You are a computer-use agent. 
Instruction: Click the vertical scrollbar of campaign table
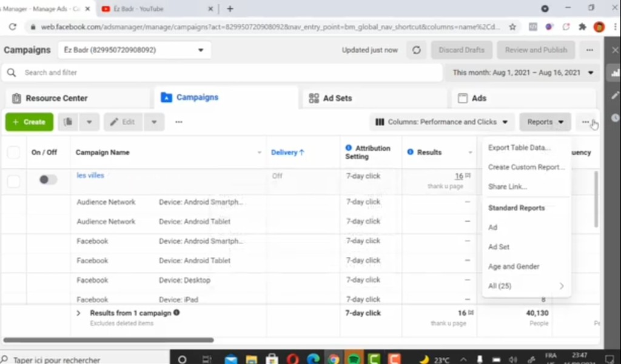click(x=596, y=199)
